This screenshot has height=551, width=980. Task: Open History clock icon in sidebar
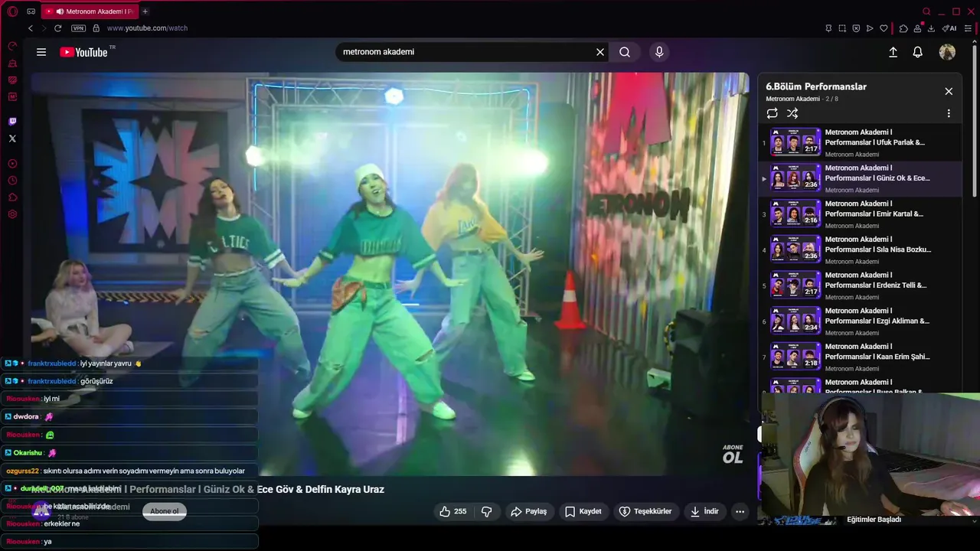pos(12,181)
